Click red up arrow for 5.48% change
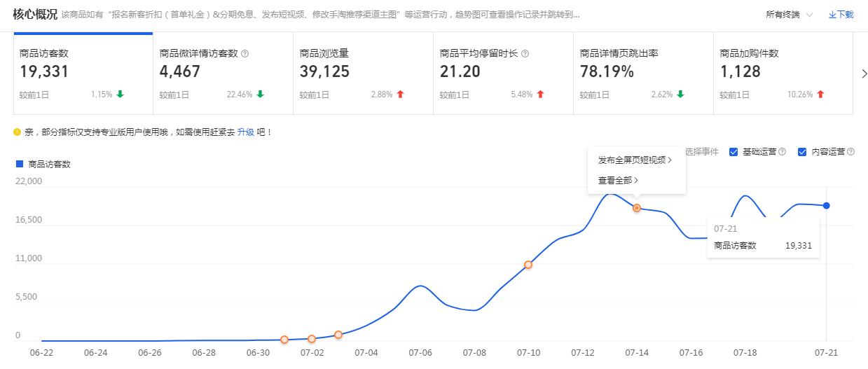 coord(540,94)
